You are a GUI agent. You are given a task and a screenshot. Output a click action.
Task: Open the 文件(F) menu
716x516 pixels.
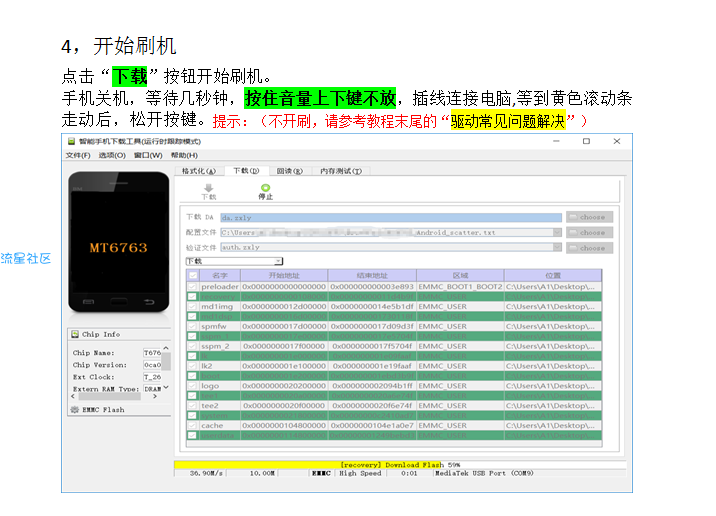point(78,155)
